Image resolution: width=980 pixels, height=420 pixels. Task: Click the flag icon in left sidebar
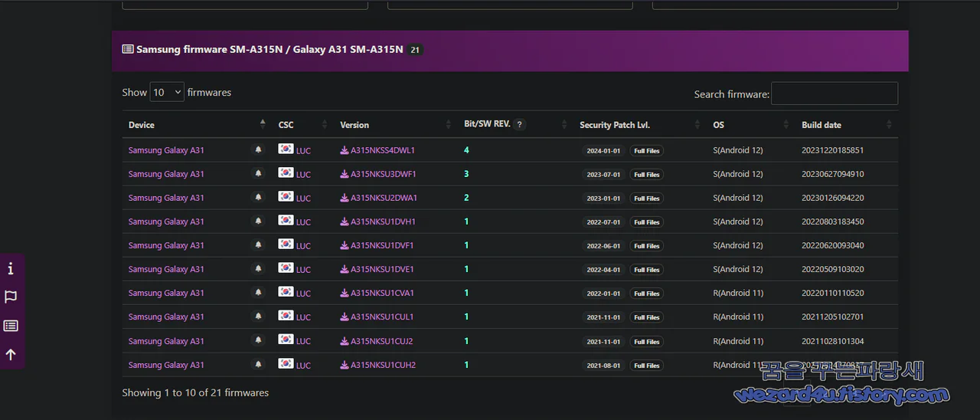pyautogui.click(x=11, y=297)
